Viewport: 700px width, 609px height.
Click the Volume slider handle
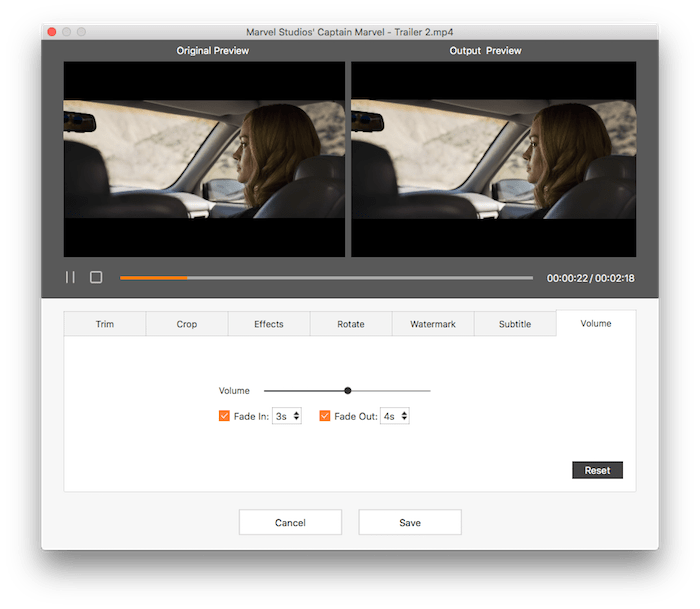pyautogui.click(x=348, y=391)
